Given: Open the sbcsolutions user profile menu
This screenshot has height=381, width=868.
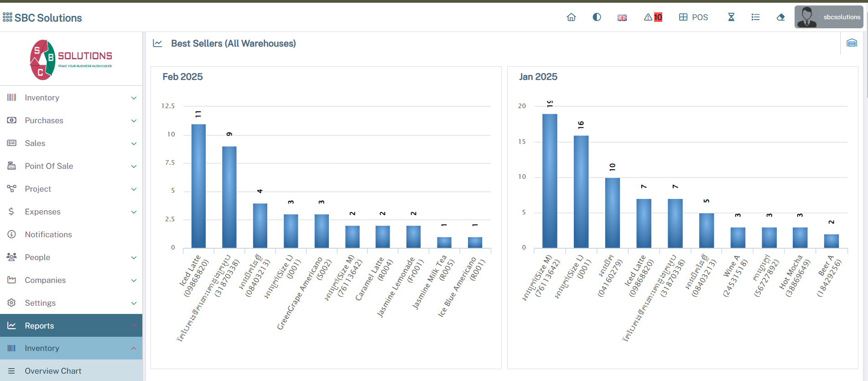Looking at the screenshot, I should pyautogui.click(x=829, y=17).
